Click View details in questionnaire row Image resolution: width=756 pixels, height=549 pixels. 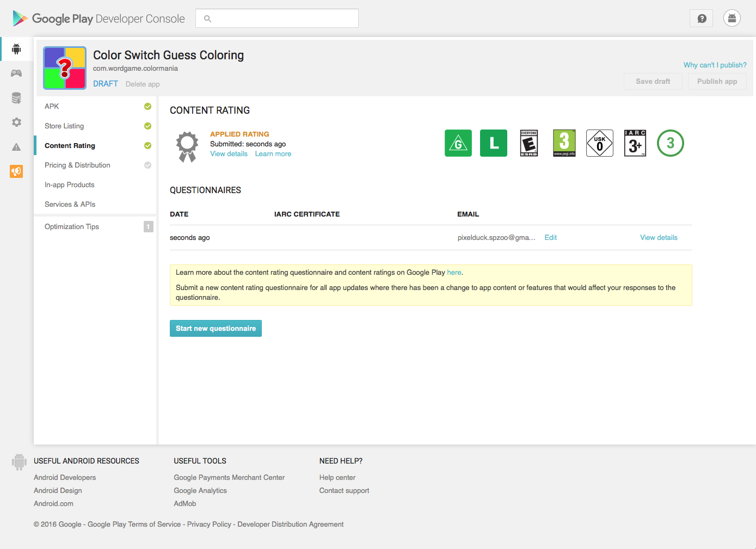[x=659, y=238]
